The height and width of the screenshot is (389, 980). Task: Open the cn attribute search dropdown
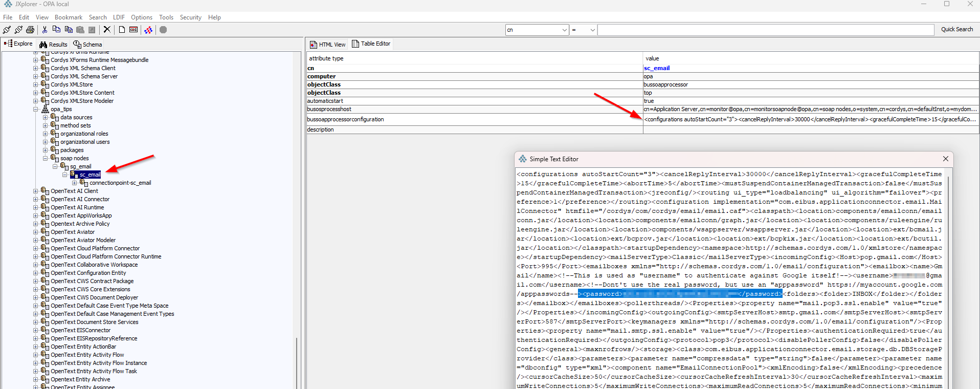click(564, 30)
